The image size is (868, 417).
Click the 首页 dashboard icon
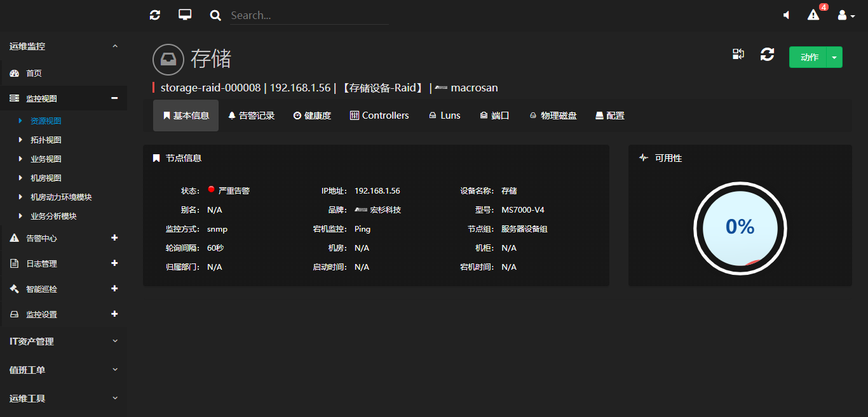coord(15,74)
